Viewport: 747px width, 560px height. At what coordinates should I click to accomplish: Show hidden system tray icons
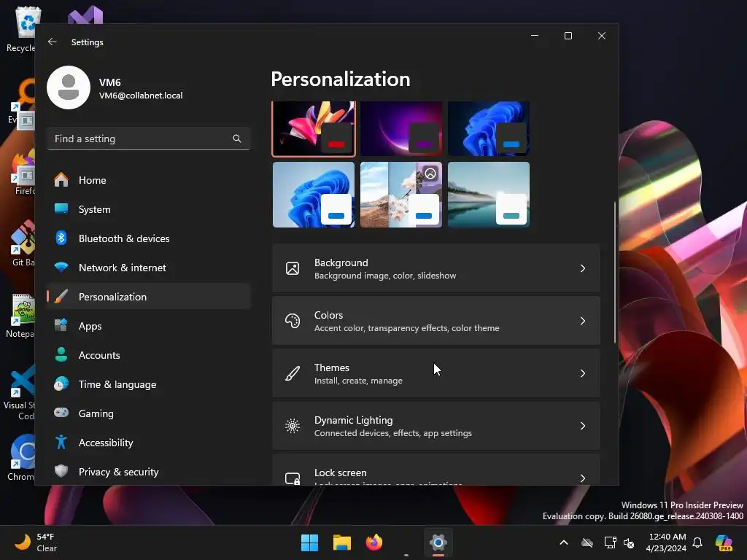tap(564, 542)
